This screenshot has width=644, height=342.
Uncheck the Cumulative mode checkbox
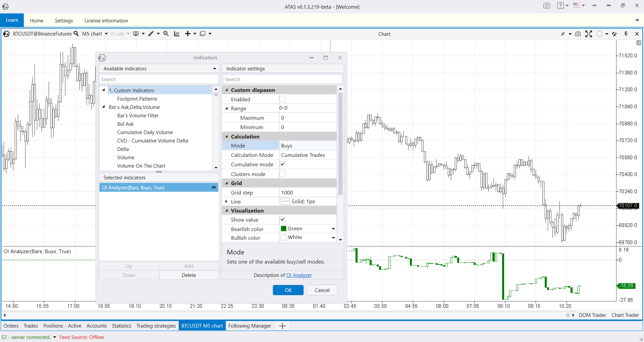click(x=282, y=164)
